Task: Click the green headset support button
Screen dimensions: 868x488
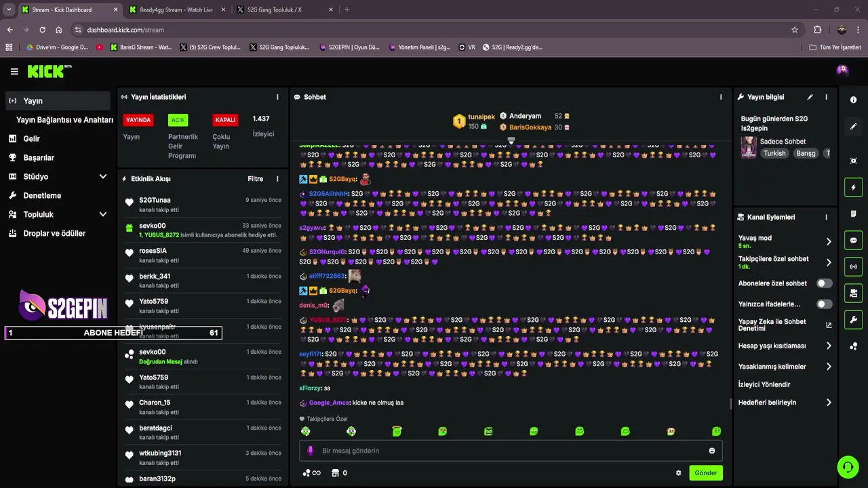Action: (848, 467)
